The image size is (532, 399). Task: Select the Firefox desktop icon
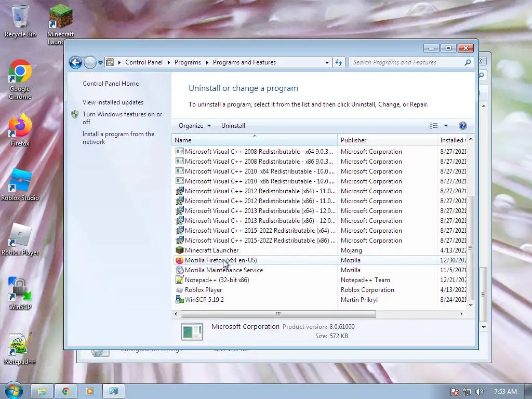click(20, 130)
